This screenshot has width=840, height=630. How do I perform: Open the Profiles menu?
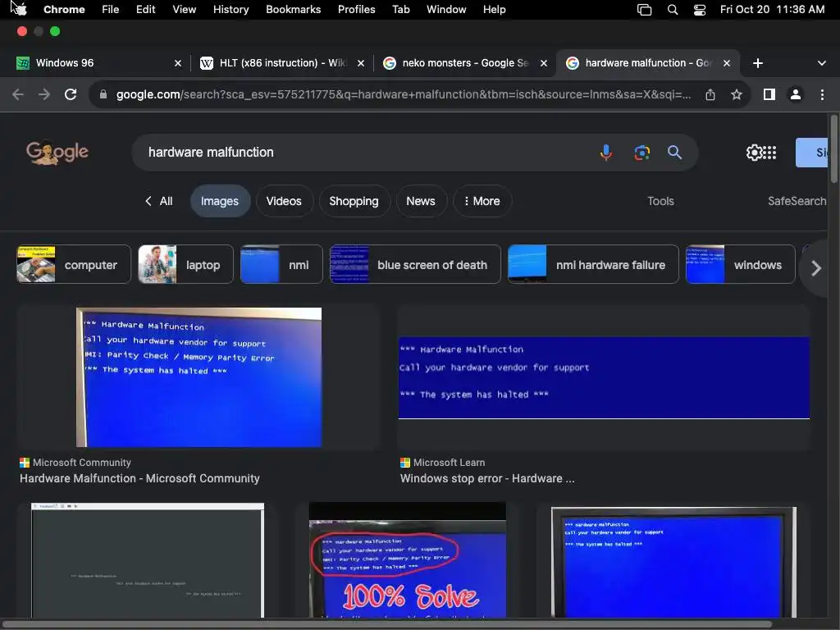point(356,9)
